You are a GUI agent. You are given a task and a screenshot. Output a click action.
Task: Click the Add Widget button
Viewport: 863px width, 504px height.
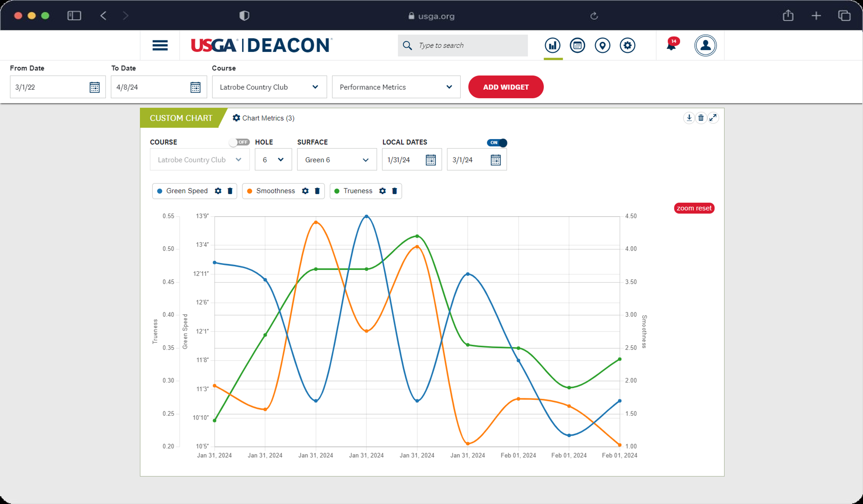click(506, 87)
